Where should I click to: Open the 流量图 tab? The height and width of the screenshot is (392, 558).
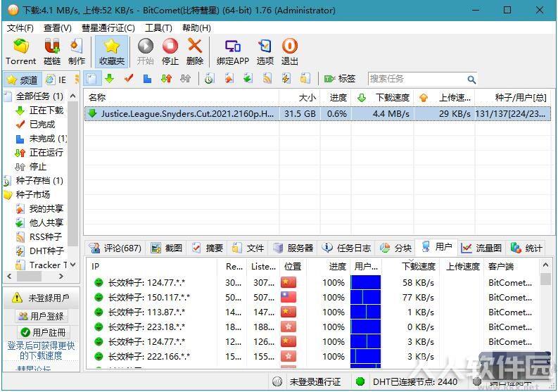[x=481, y=248]
